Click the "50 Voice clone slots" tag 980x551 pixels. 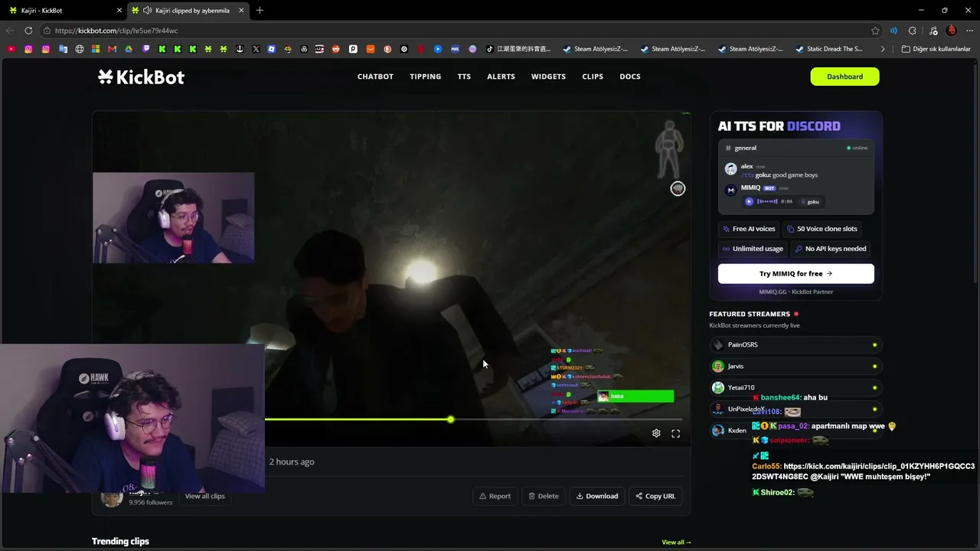(x=822, y=229)
